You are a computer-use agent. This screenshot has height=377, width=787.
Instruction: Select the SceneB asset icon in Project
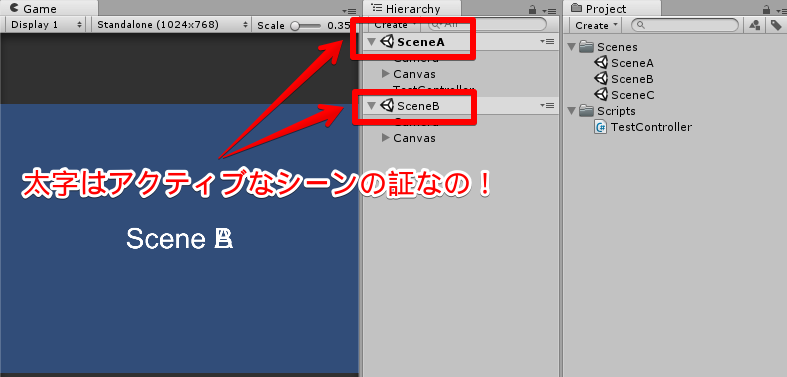tap(601, 79)
